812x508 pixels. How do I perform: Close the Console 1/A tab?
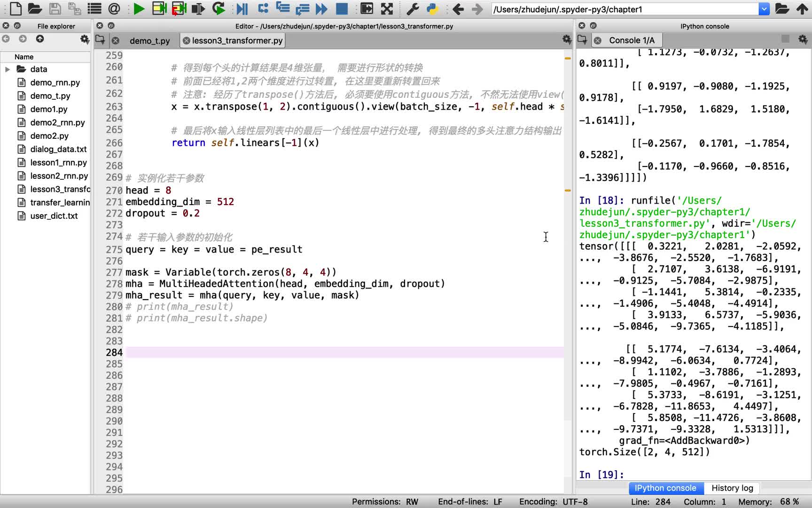pos(597,40)
